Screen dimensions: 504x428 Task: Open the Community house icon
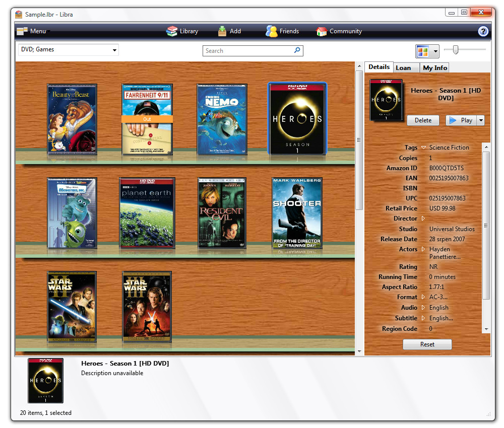322,31
